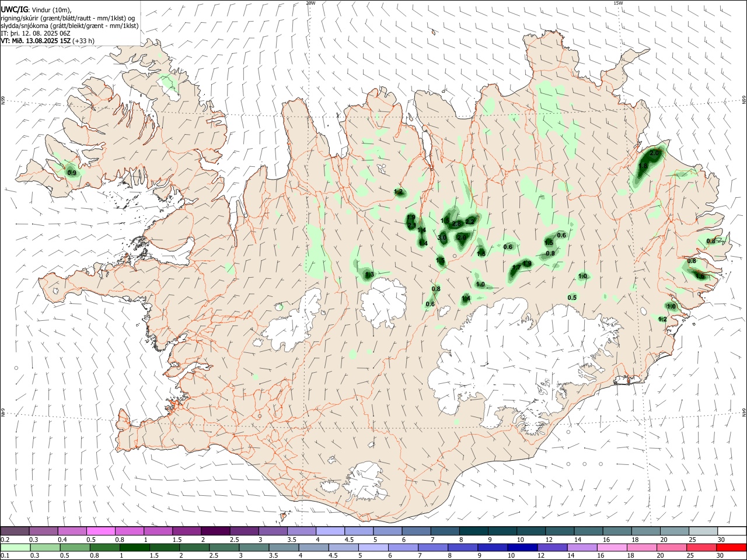Viewport: 747px width, 560px height.
Task: Click the '25' label in the lower legend row
Action: [692, 555]
